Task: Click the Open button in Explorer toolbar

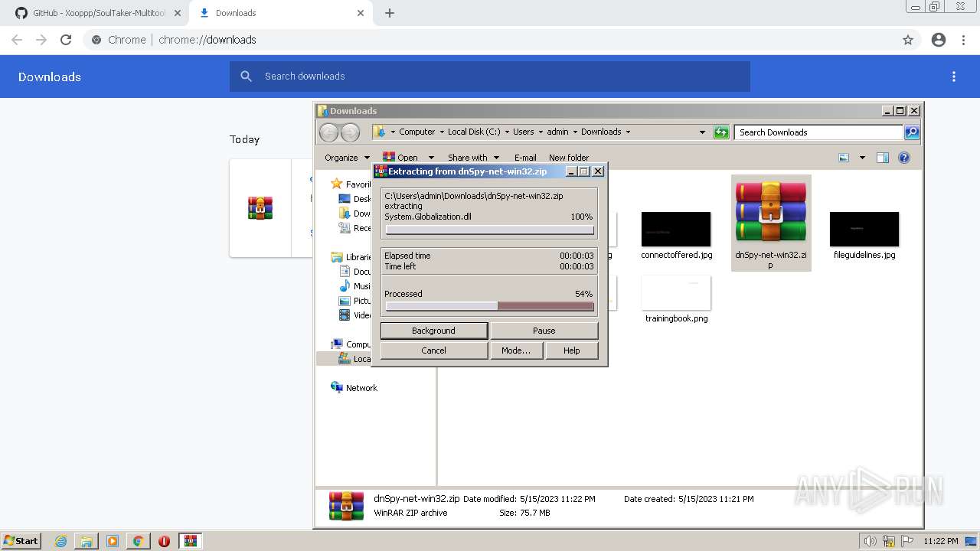Action: click(x=400, y=158)
